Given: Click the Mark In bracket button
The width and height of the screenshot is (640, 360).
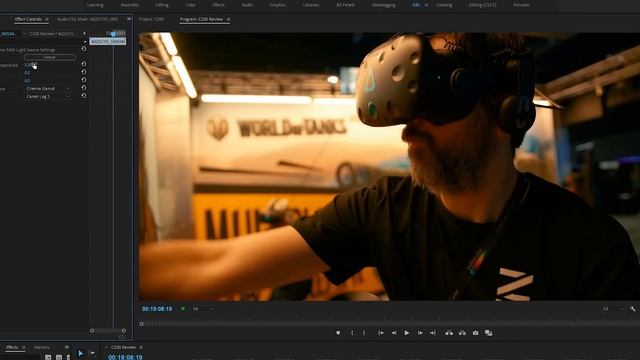Looking at the screenshot, I should [352, 333].
